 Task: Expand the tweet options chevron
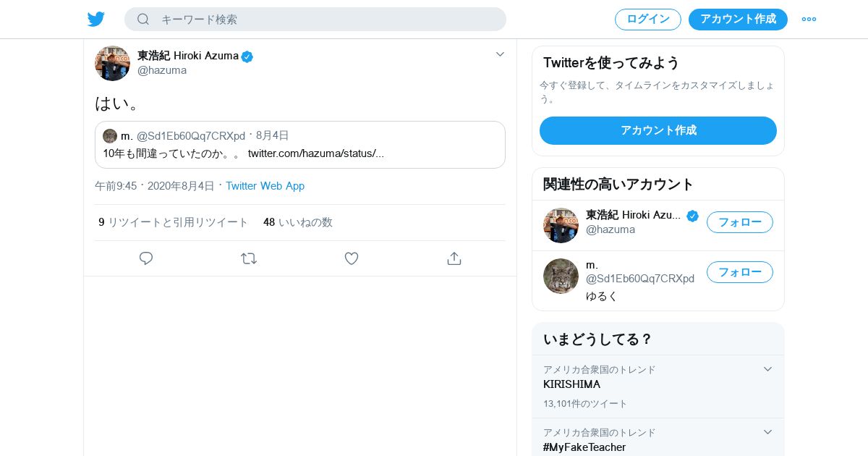[500, 54]
